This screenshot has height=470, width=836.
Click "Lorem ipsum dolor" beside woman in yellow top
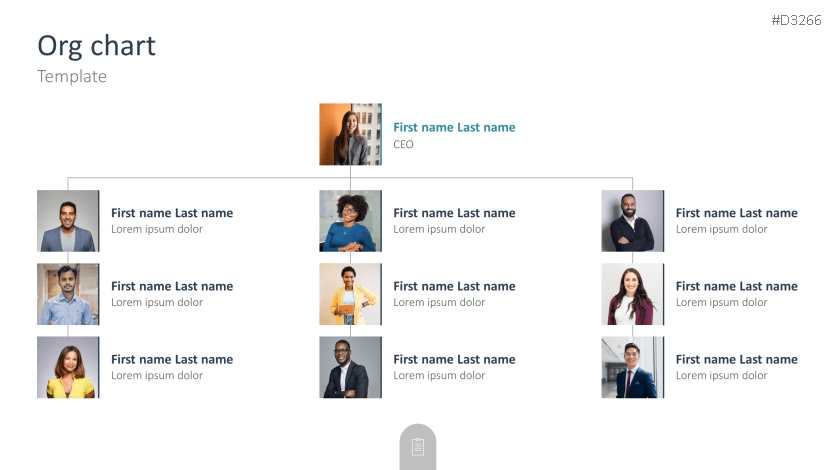pos(157,376)
